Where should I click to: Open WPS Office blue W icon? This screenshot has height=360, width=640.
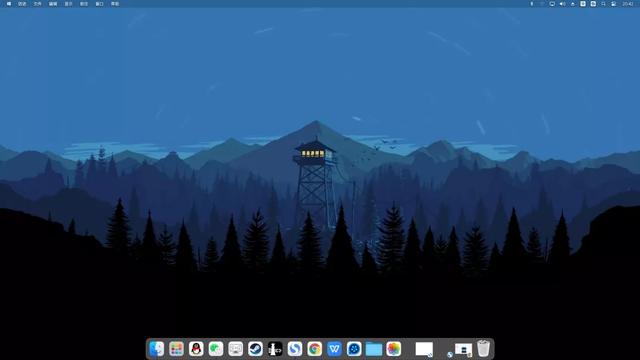coord(334,349)
